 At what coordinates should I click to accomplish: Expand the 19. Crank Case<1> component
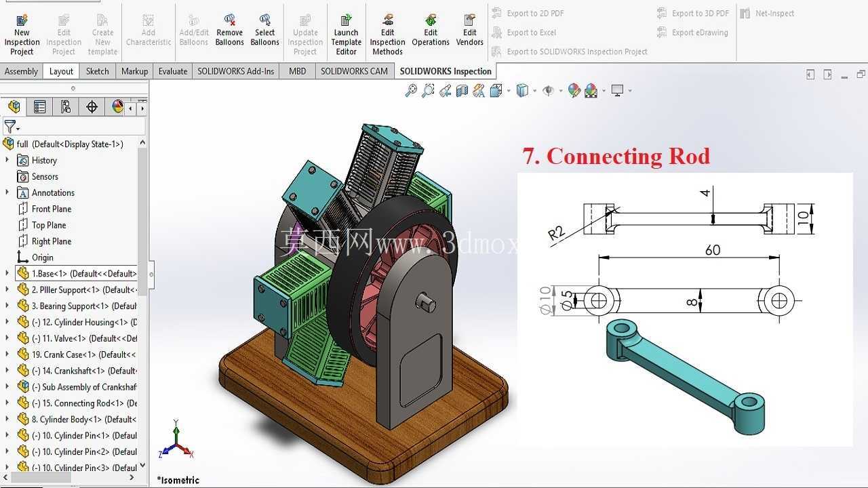click(x=7, y=354)
